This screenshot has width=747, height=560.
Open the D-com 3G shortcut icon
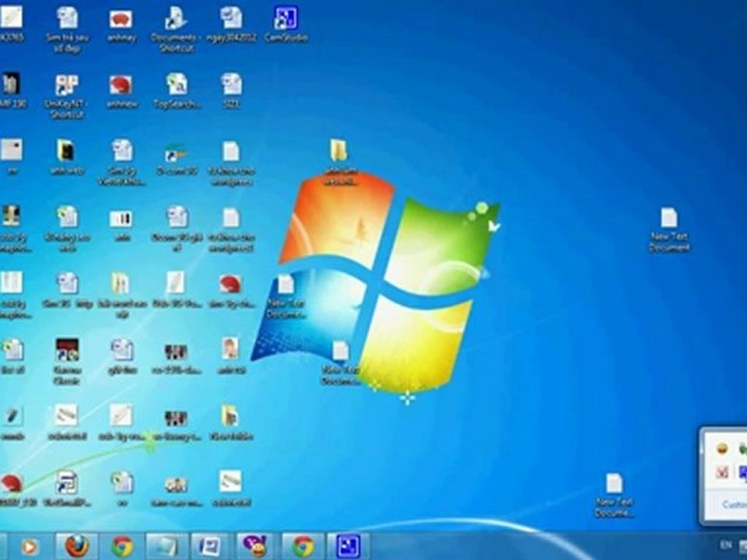click(x=177, y=157)
